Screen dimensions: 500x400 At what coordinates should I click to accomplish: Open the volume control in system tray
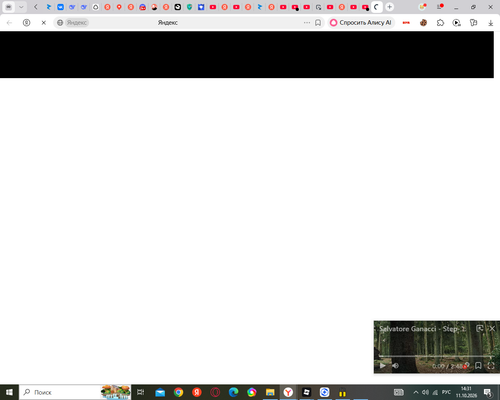[x=425, y=392]
